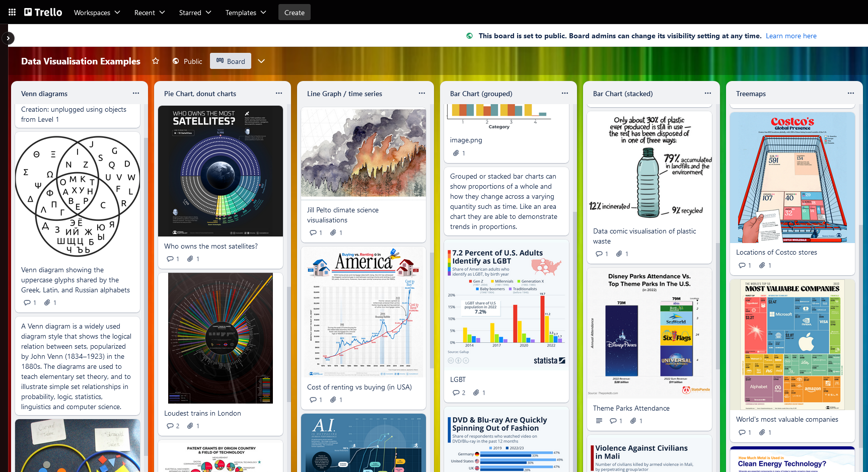Open the Starred menu

(195, 13)
